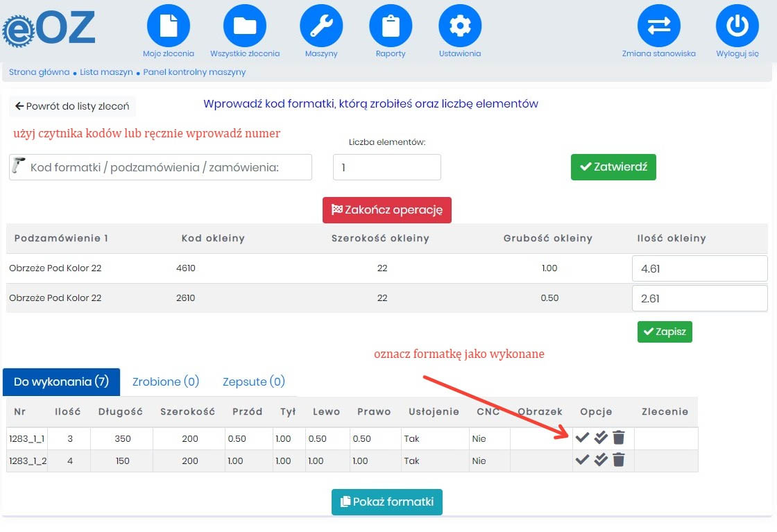Switch to Zrobione (0) tab
This screenshot has height=532, width=777.
click(x=166, y=381)
